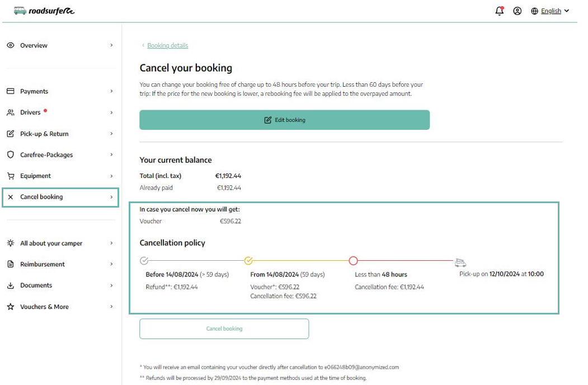Click the red circle timeline marker
The image size is (588, 385).
tap(353, 260)
